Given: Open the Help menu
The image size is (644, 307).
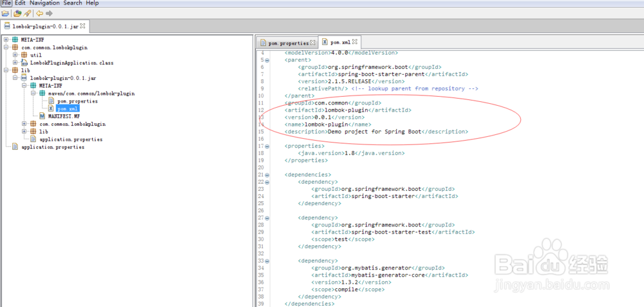Looking at the screenshot, I should click(92, 3).
